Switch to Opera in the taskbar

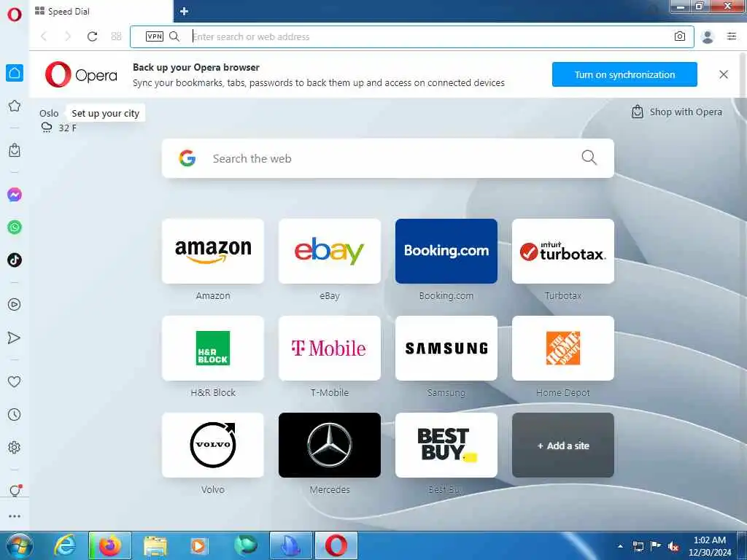click(336, 545)
